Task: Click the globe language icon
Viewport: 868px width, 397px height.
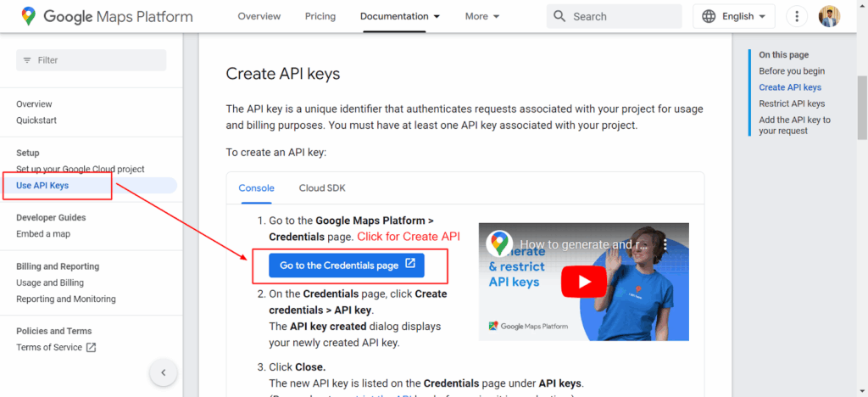Action: click(x=709, y=16)
